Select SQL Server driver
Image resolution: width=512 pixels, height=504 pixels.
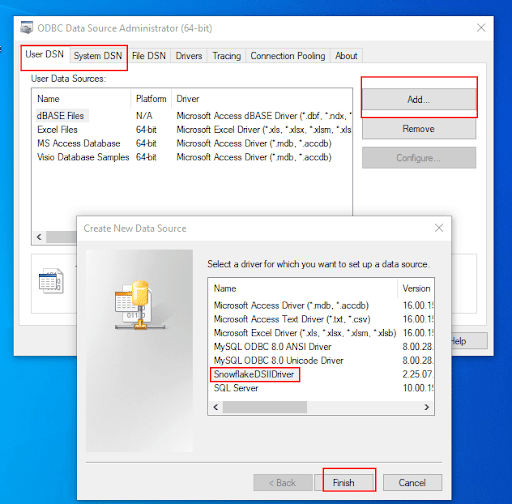coord(236,388)
